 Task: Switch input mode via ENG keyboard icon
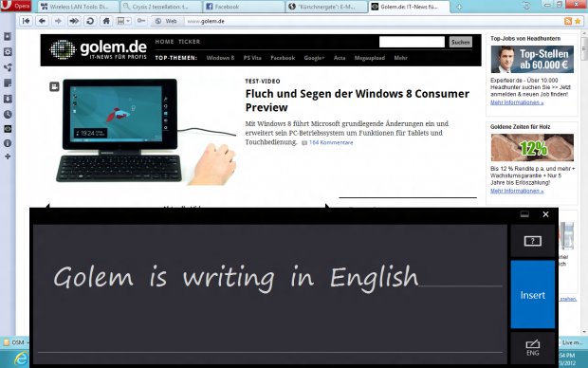coord(532,348)
